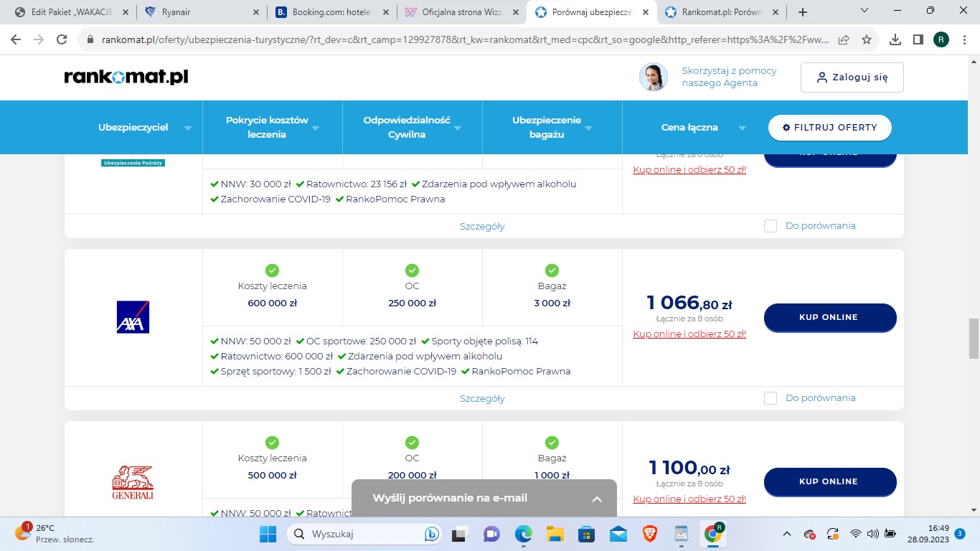Open Brave browser from taskbar

[649, 534]
